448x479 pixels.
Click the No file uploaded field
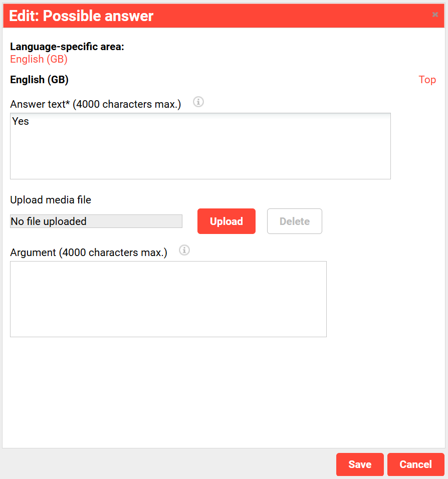tap(96, 221)
